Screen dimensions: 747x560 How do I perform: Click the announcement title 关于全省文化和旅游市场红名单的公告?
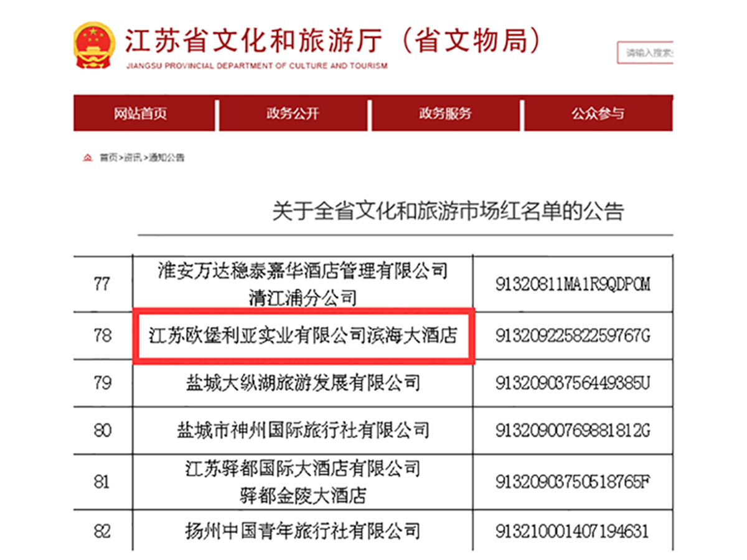[x=448, y=211]
